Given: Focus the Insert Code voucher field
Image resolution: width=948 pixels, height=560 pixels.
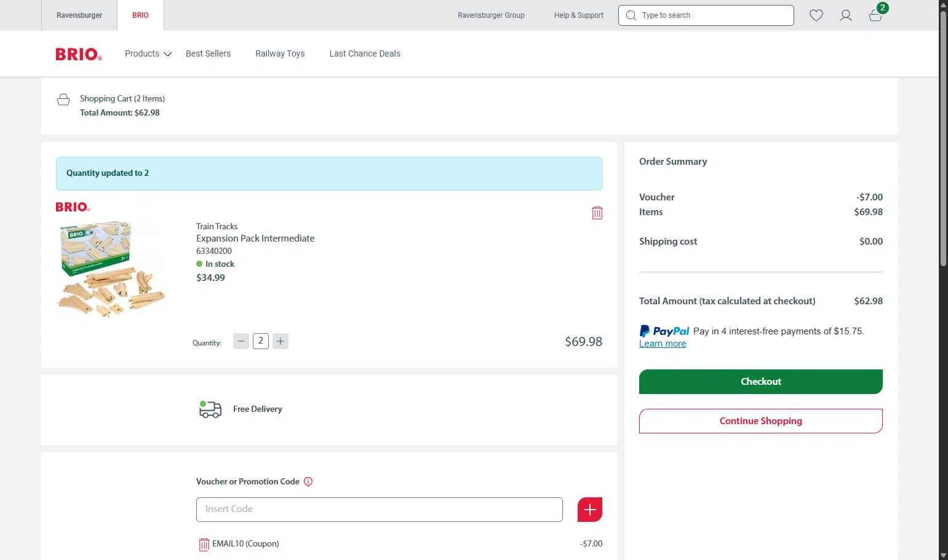Looking at the screenshot, I should (x=380, y=510).
